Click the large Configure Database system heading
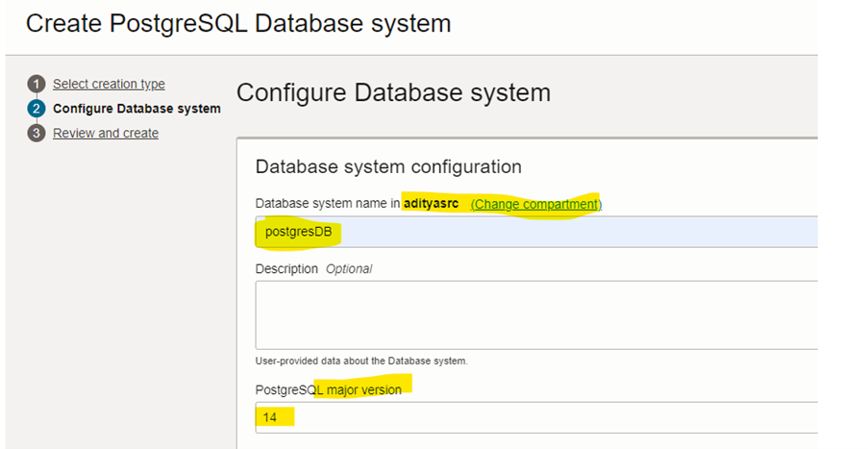 pos(393,92)
